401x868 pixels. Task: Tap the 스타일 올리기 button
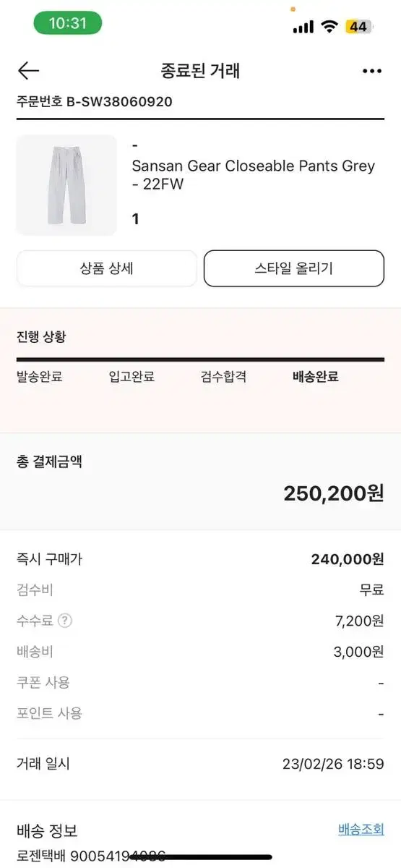coord(294,268)
